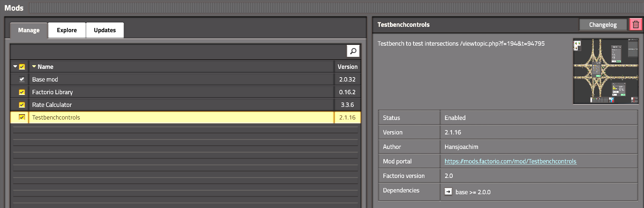The height and width of the screenshot is (208, 644).
Task: Toggle the select-all mods checkbox in header
Action: (22, 67)
